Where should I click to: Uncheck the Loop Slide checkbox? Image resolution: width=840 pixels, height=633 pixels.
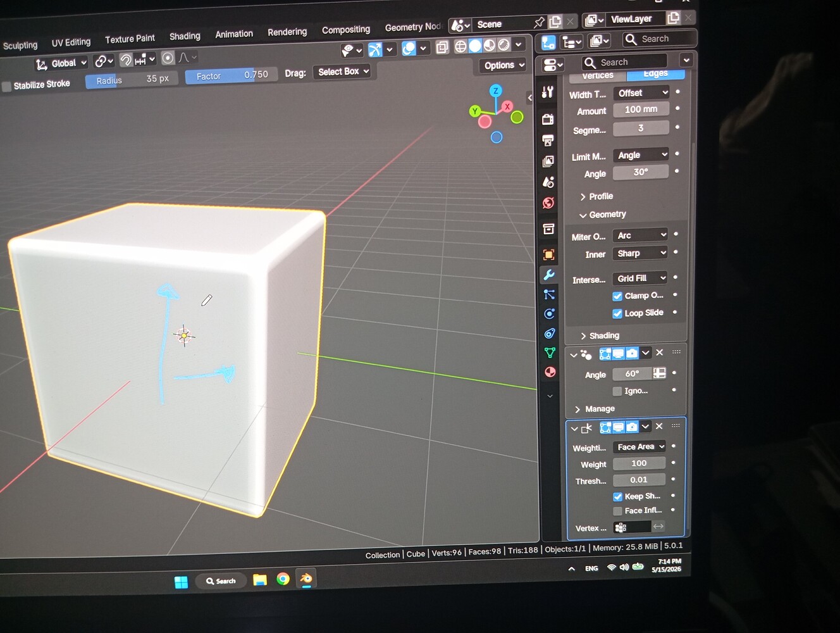point(617,313)
